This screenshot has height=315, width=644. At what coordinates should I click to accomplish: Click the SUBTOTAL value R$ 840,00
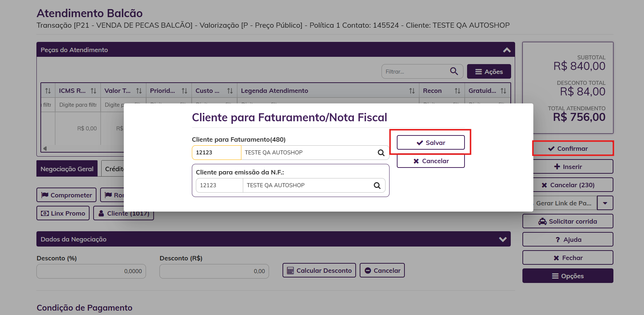coord(580,66)
